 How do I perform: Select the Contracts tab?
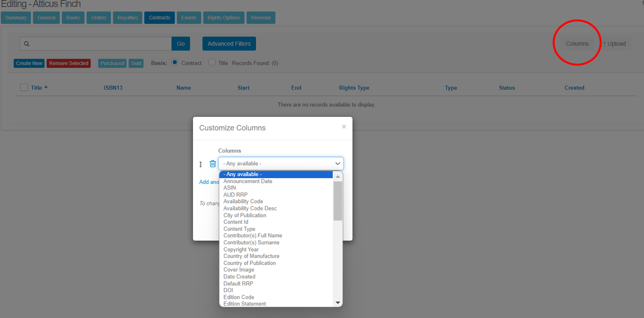click(159, 18)
